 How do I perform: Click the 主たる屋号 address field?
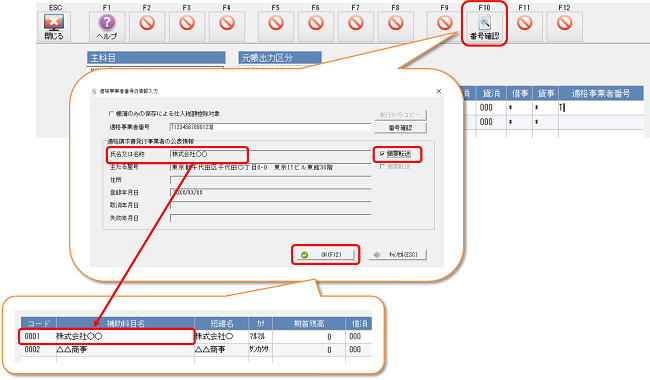270,167
